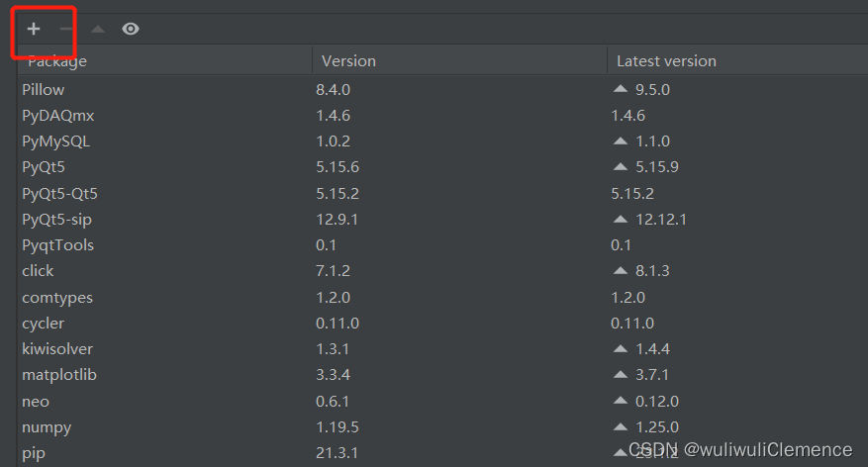Select the PyqtTools package row
This screenshot has height=467, width=868.
click(442, 245)
